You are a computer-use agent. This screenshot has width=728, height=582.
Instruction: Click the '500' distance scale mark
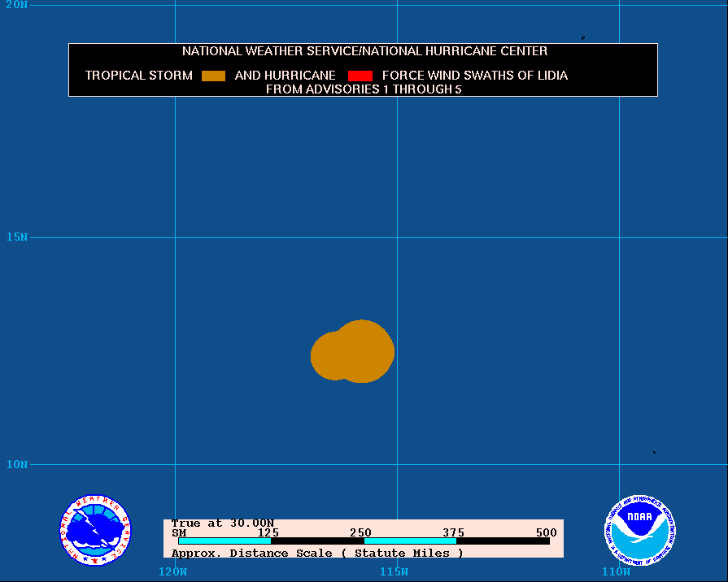[547, 532]
